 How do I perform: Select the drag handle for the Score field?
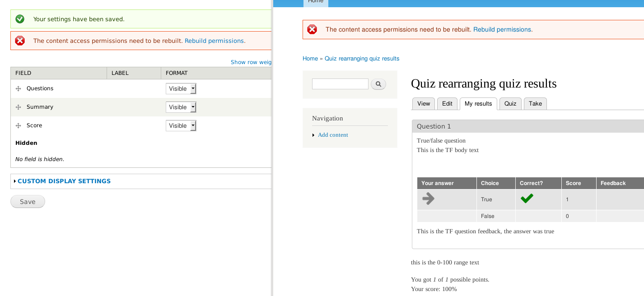pyautogui.click(x=18, y=125)
